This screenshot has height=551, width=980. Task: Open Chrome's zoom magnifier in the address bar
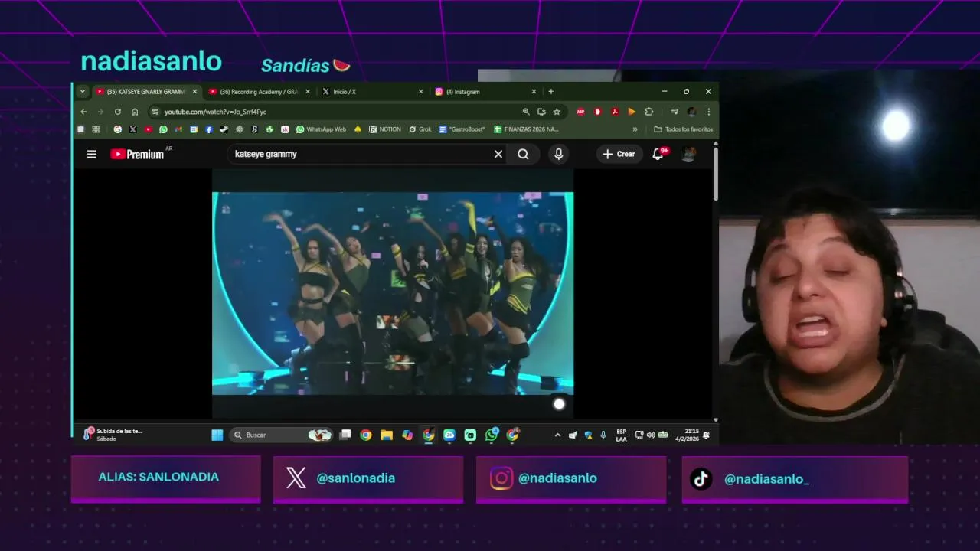coord(526,112)
